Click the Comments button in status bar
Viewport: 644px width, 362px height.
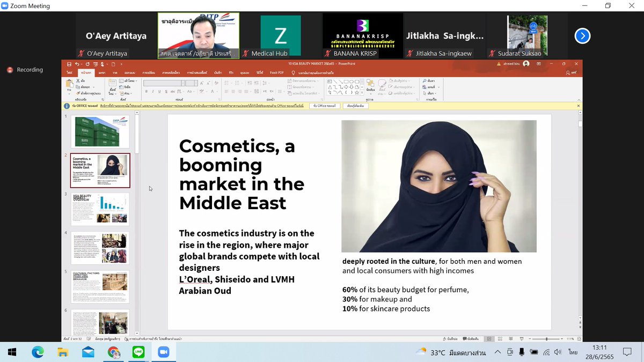pyautogui.click(x=470, y=339)
